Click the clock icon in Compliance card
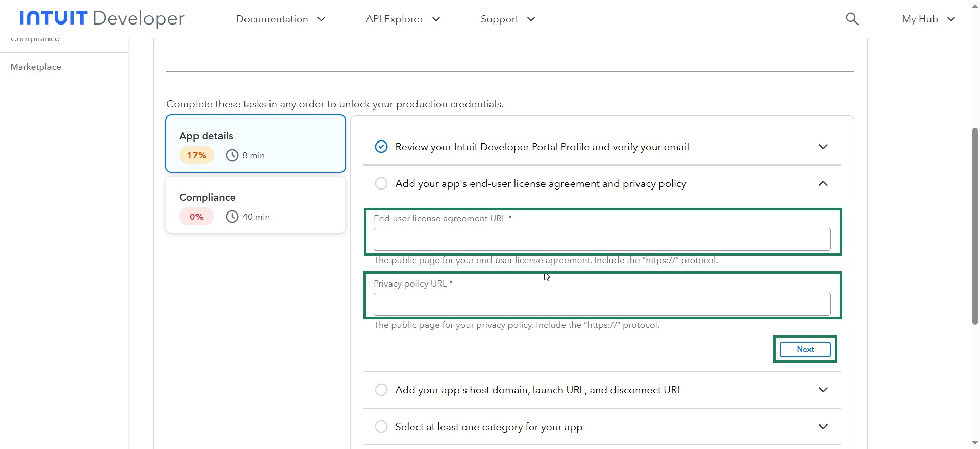The height and width of the screenshot is (449, 980). [232, 217]
